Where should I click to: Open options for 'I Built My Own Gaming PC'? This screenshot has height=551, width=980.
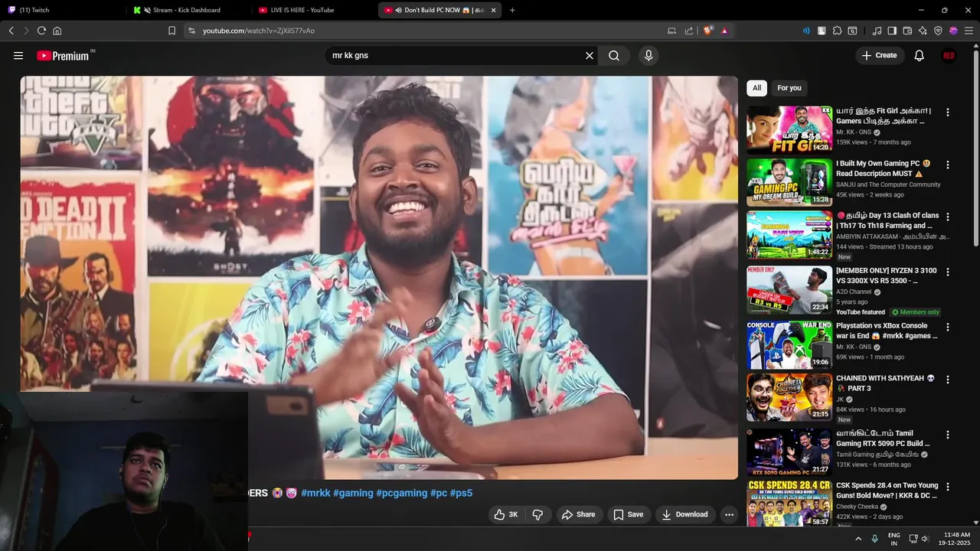click(x=948, y=165)
